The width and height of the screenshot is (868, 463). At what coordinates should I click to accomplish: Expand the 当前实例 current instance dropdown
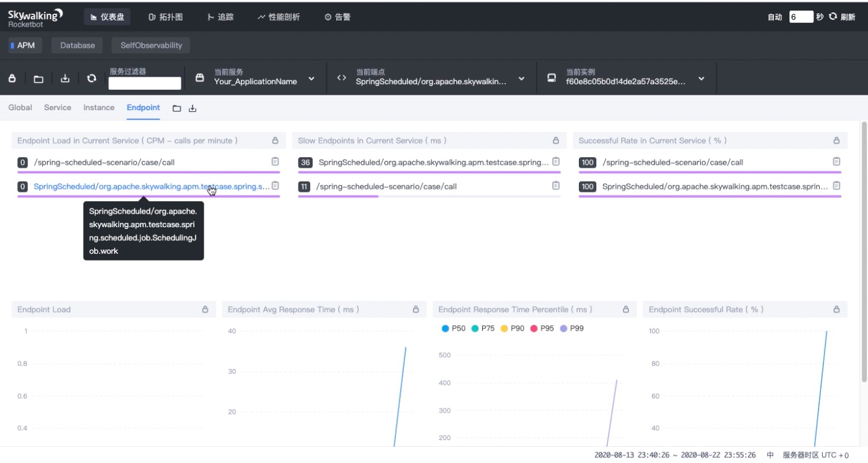(x=701, y=79)
